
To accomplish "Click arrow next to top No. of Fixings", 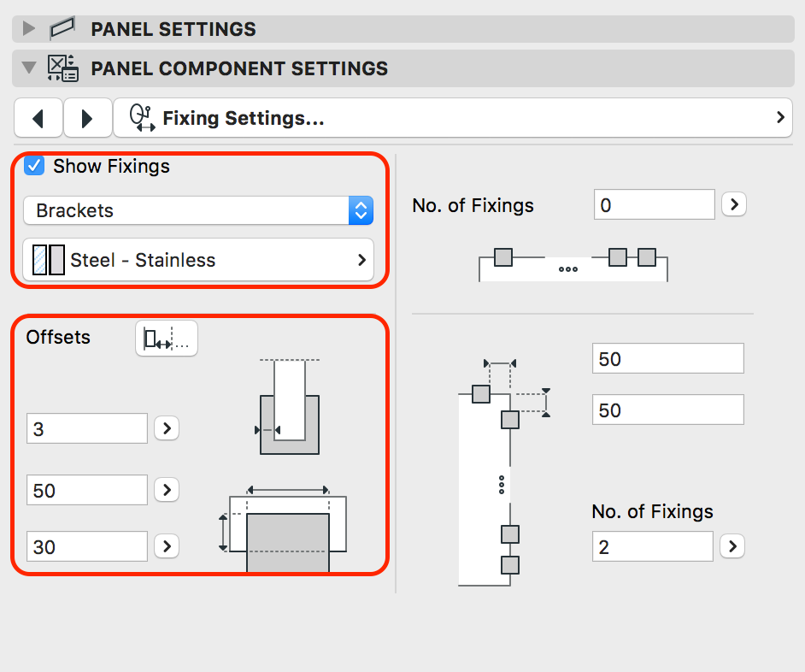I will [734, 205].
